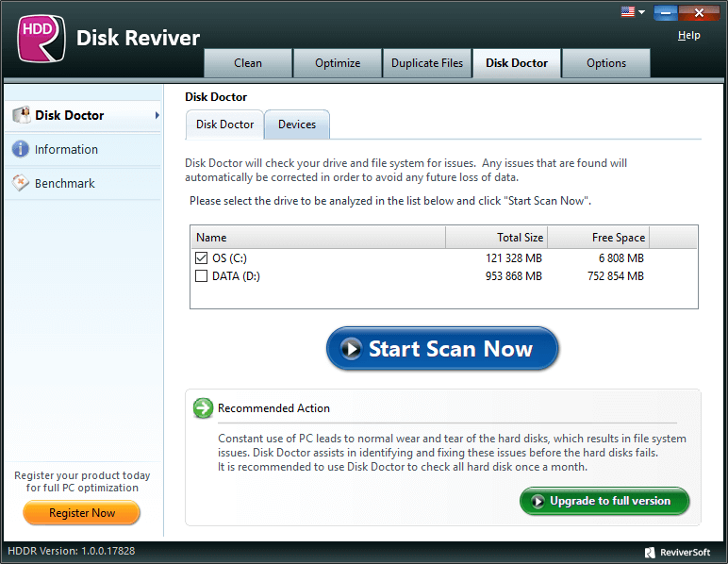Switch to the Optimize tab
Viewport: 728px width, 564px height.
pyautogui.click(x=338, y=63)
